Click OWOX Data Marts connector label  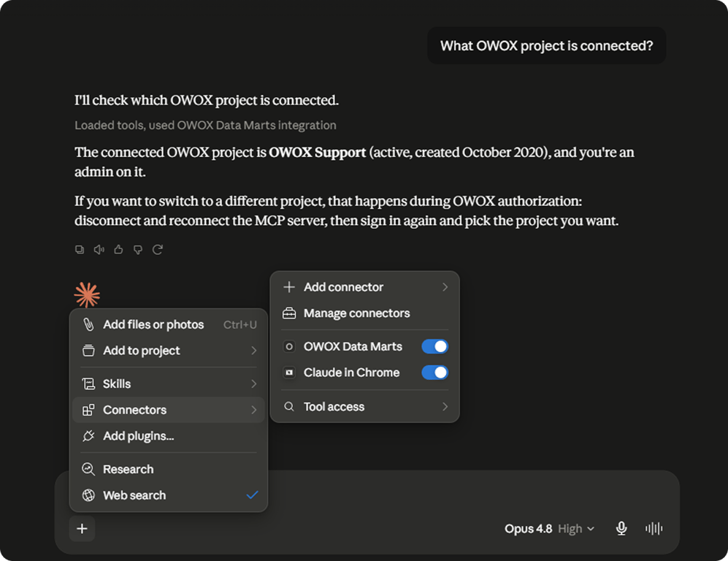pyautogui.click(x=353, y=346)
